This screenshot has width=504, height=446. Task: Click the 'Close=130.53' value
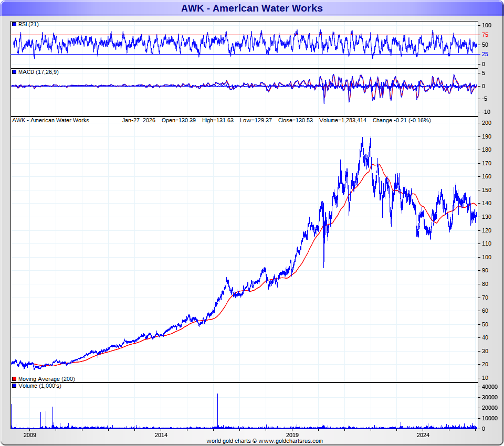296,120
